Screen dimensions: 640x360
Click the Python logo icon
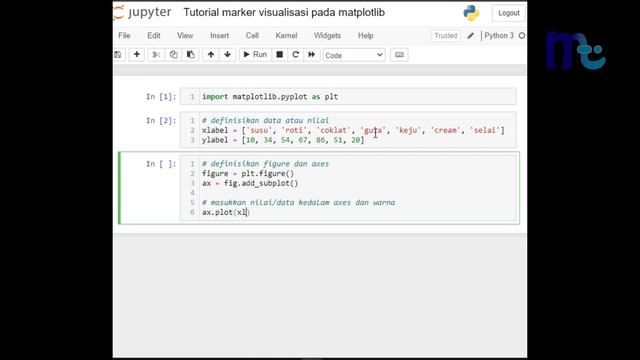click(471, 13)
